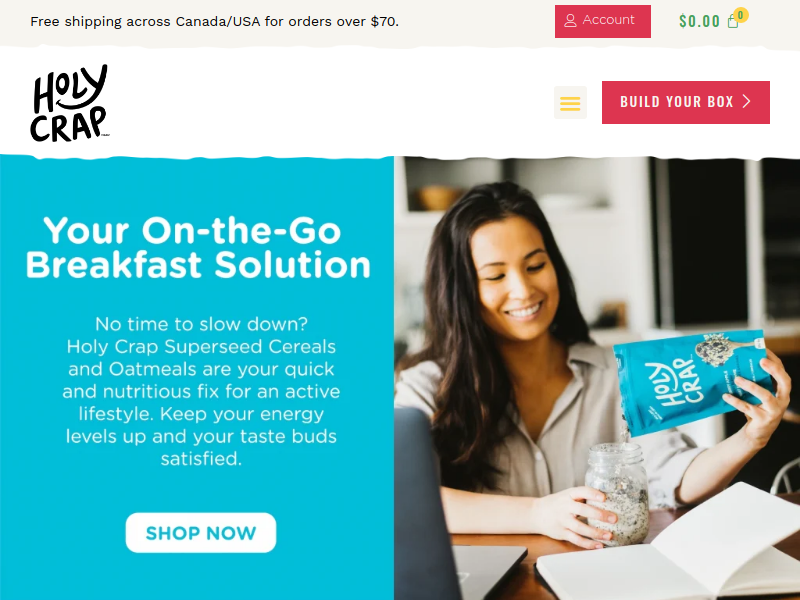Click the $0.00 cart total
Screen dimensions: 800x600
click(x=699, y=21)
